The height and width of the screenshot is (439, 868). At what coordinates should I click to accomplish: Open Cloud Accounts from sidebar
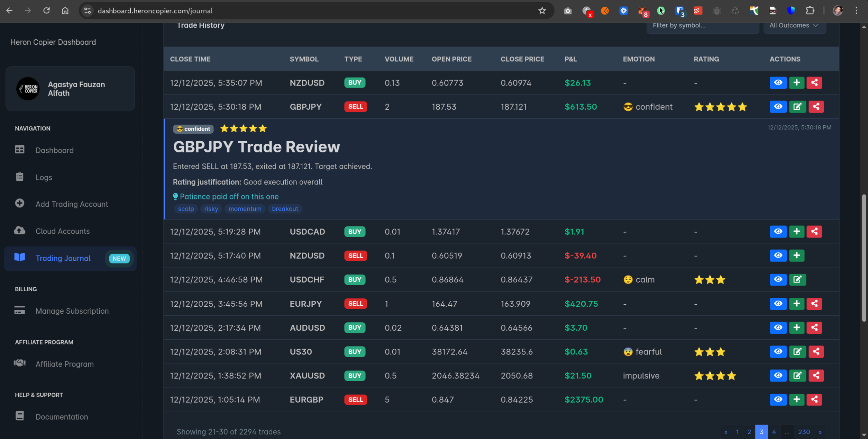pos(62,231)
